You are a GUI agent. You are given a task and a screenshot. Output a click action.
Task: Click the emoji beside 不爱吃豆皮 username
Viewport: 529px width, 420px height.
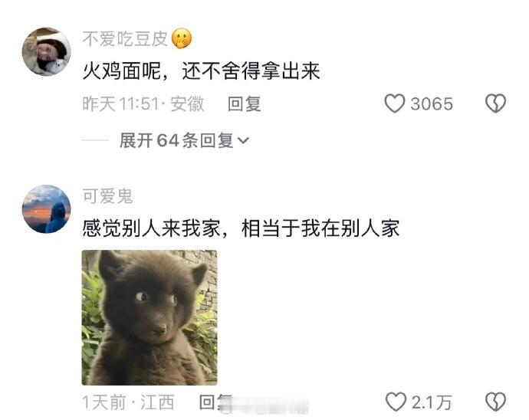(x=182, y=38)
